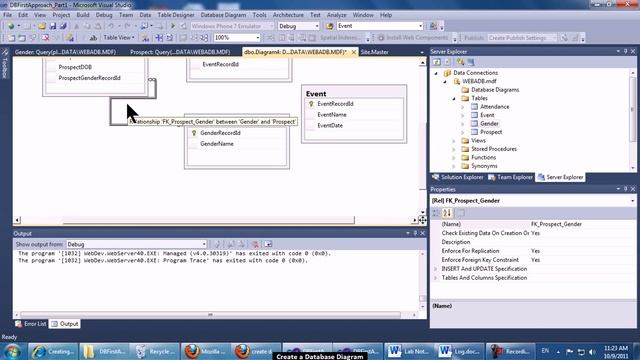
Task: Toggle word wrap icon in Output panel
Action: point(268,244)
